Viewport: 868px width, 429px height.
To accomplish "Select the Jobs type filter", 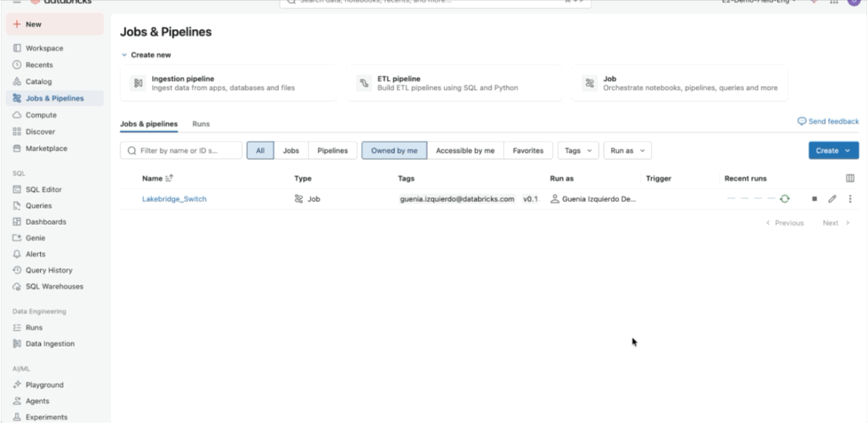I will [x=291, y=150].
